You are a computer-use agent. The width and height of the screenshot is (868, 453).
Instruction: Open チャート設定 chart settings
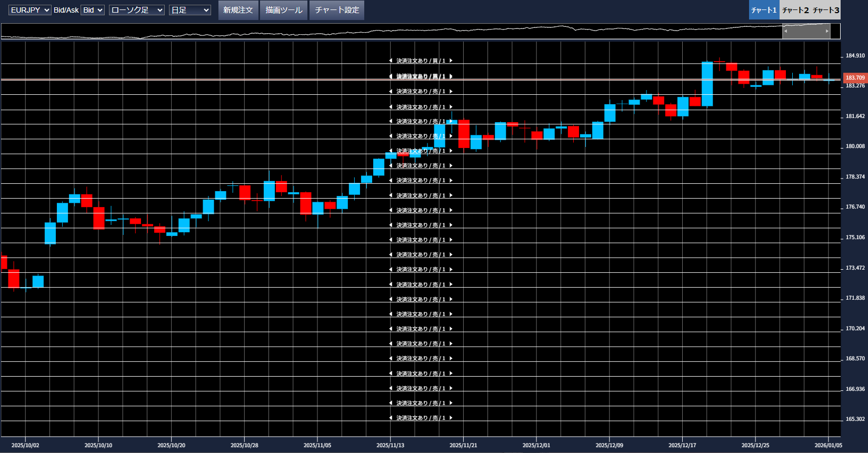(x=337, y=10)
